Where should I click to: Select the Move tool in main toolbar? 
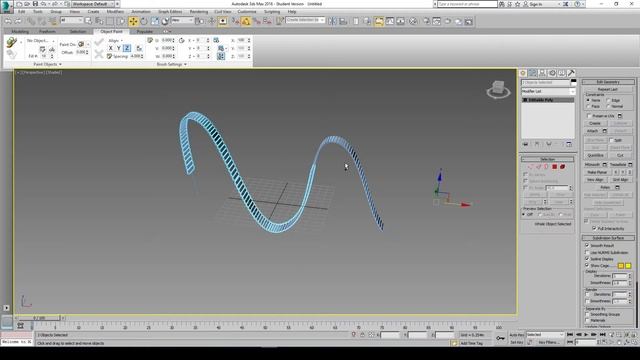[x=133, y=21]
